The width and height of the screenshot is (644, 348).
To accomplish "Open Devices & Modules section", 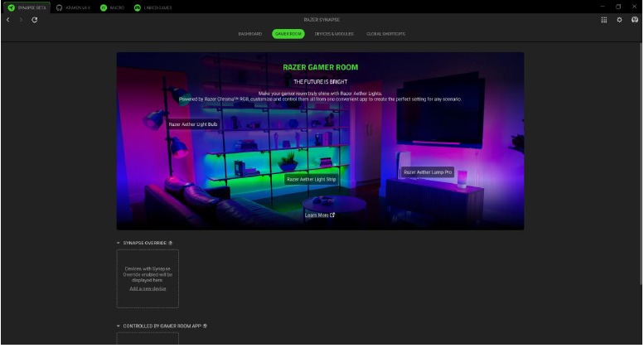I will pyautogui.click(x=334, y=34).
